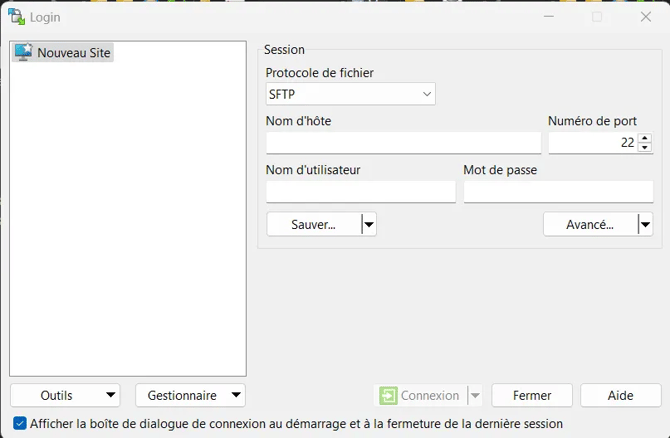
Task: Increase port number with up arrow
Action: click(x=645, y=138)
